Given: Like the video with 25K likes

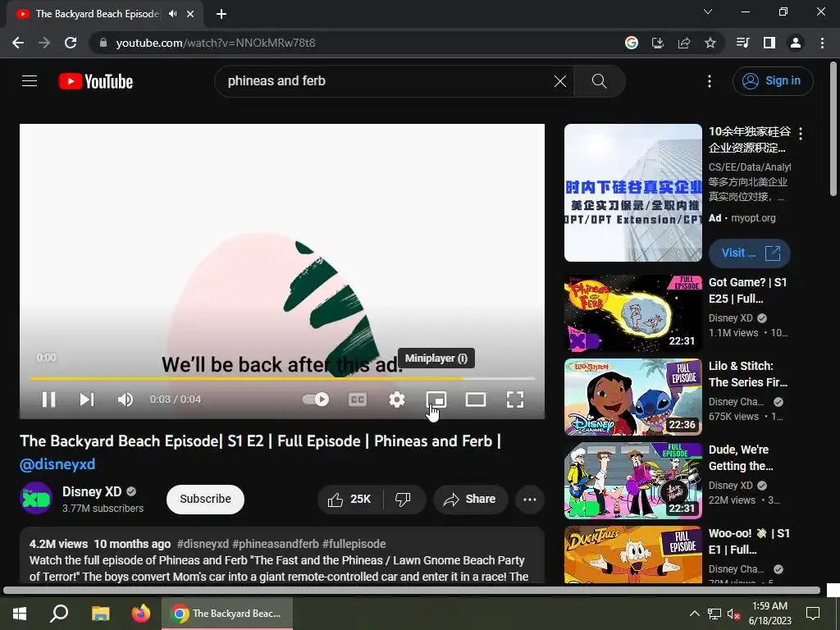Looking at the screenshot, I should [x=349, y=500].
